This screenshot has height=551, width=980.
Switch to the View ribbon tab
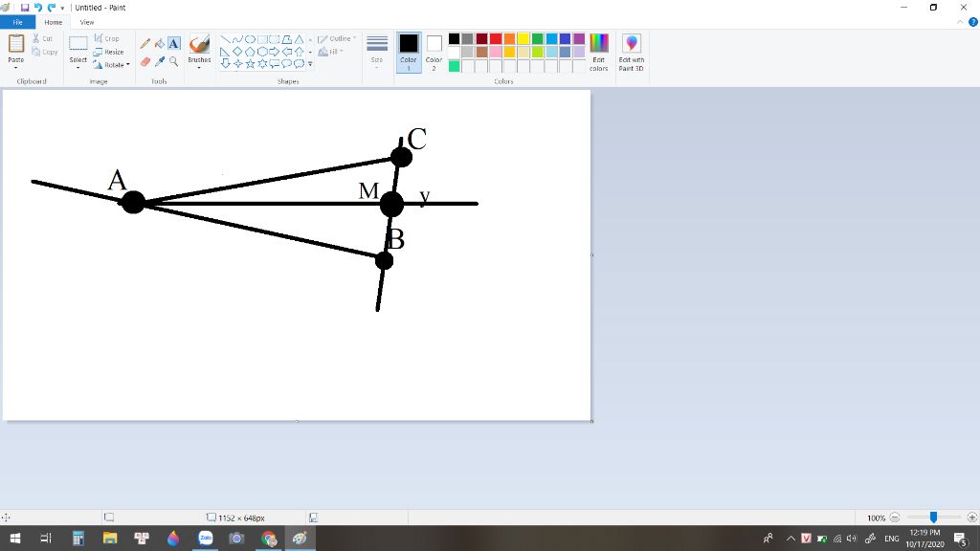87,22
